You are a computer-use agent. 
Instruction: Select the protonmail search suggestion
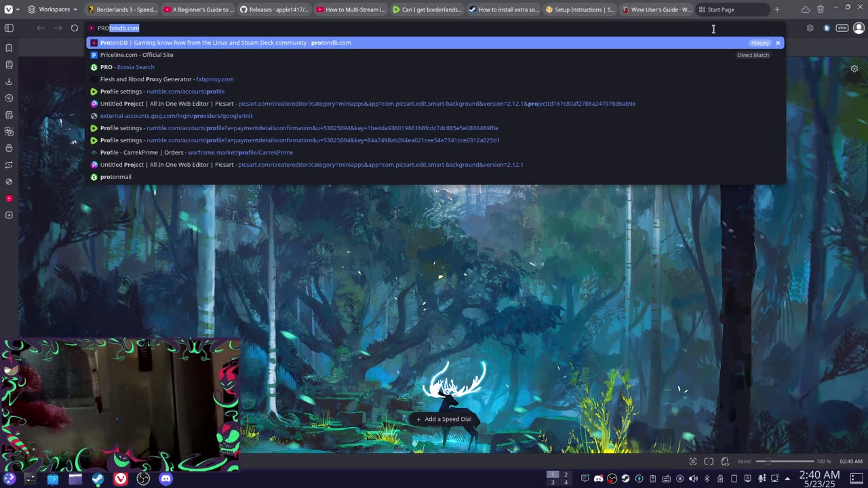pyautogui.click(x=435, y=177)
